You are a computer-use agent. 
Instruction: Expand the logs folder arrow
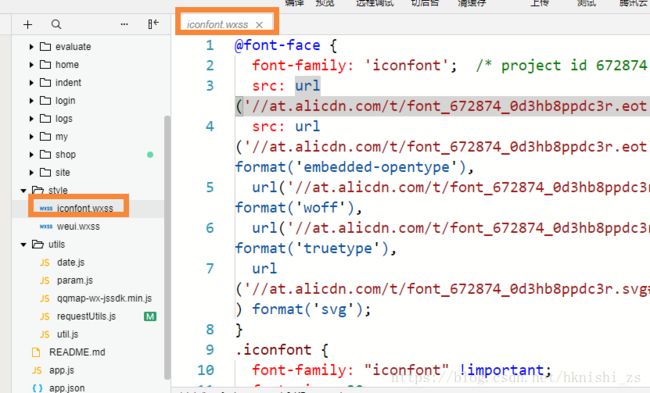click(x=31, y=119)
